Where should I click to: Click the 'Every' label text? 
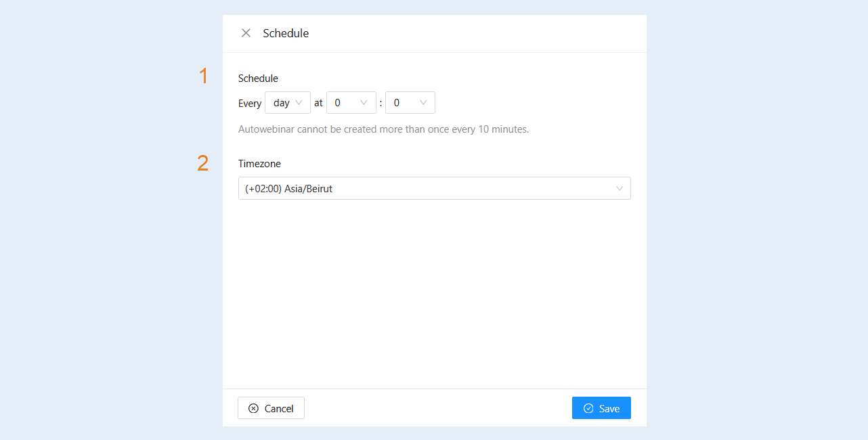click(x=250, y=104)
